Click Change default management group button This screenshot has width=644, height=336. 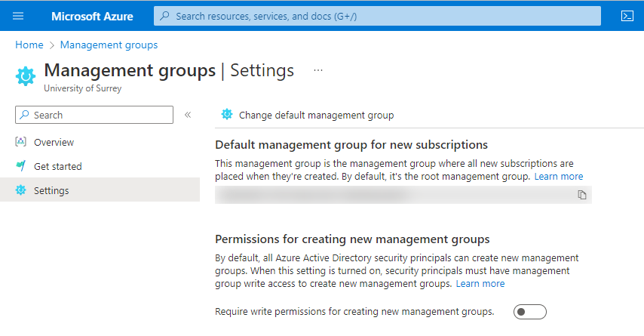click(308, 116)
